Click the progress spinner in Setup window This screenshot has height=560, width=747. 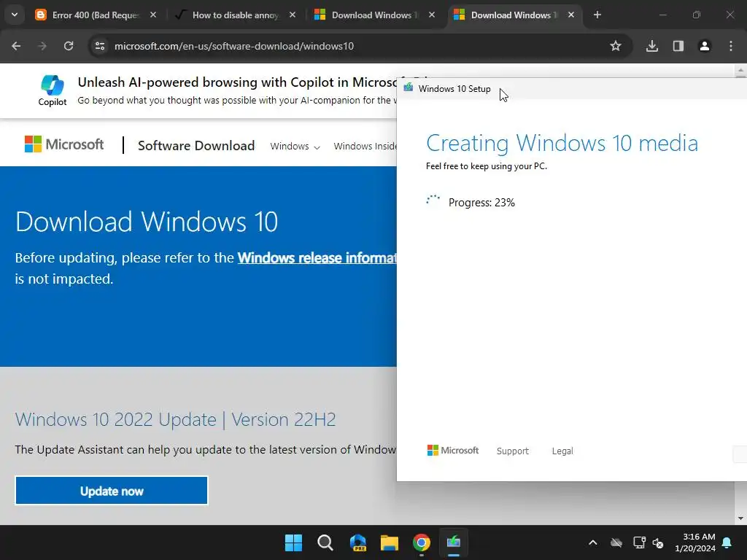433,201
